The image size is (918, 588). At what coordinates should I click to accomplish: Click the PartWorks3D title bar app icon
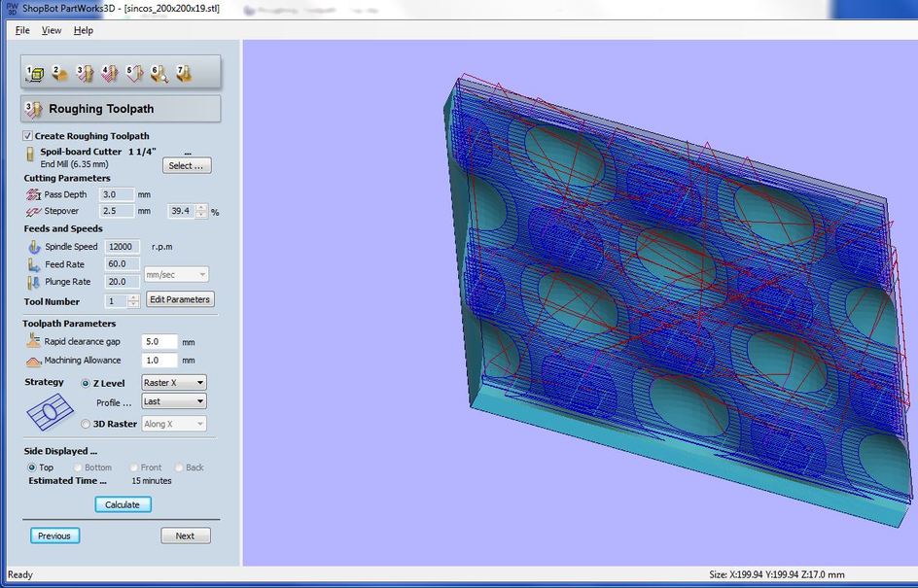[x=13, y=8]
